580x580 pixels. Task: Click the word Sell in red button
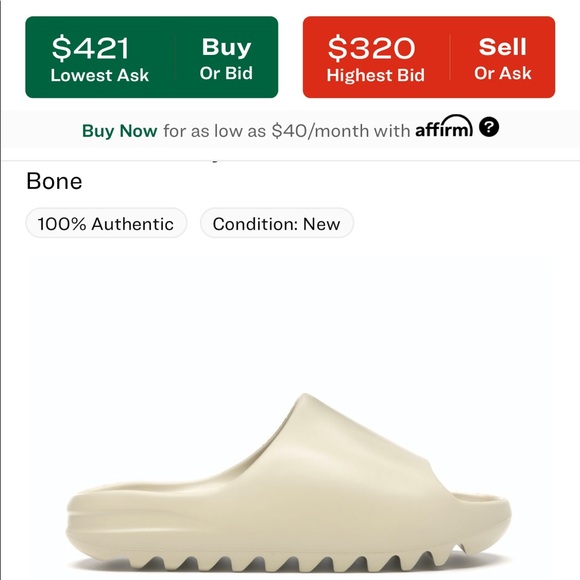click(x=502, y=47)
